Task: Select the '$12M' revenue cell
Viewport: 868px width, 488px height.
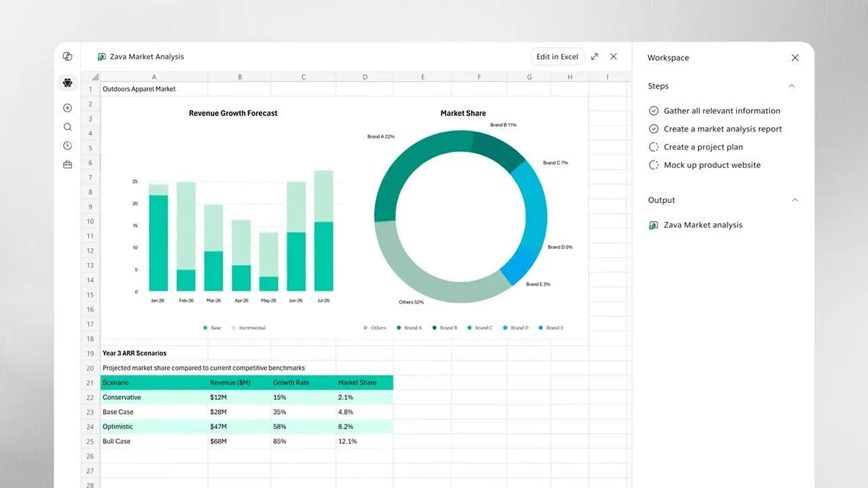Action: click(239, 397)
